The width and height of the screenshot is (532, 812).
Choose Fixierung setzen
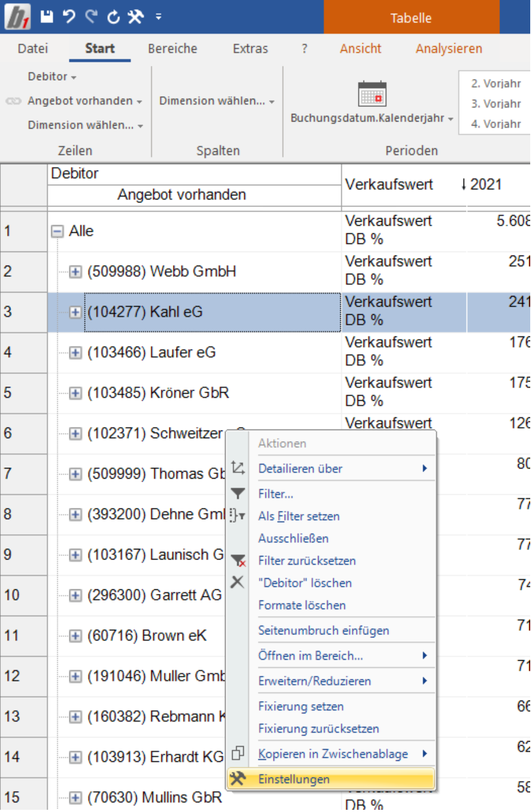pyautogui.click(x=331, y=706)
